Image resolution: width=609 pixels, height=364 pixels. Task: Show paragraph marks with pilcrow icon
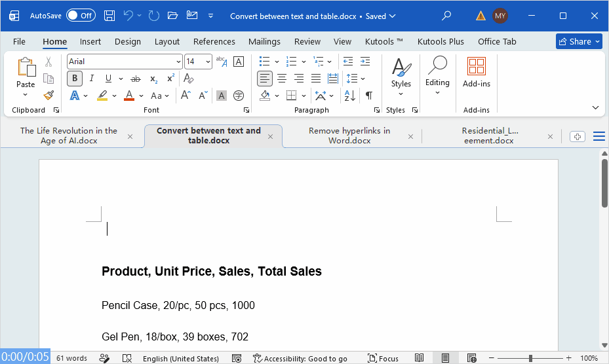(369, 96)
